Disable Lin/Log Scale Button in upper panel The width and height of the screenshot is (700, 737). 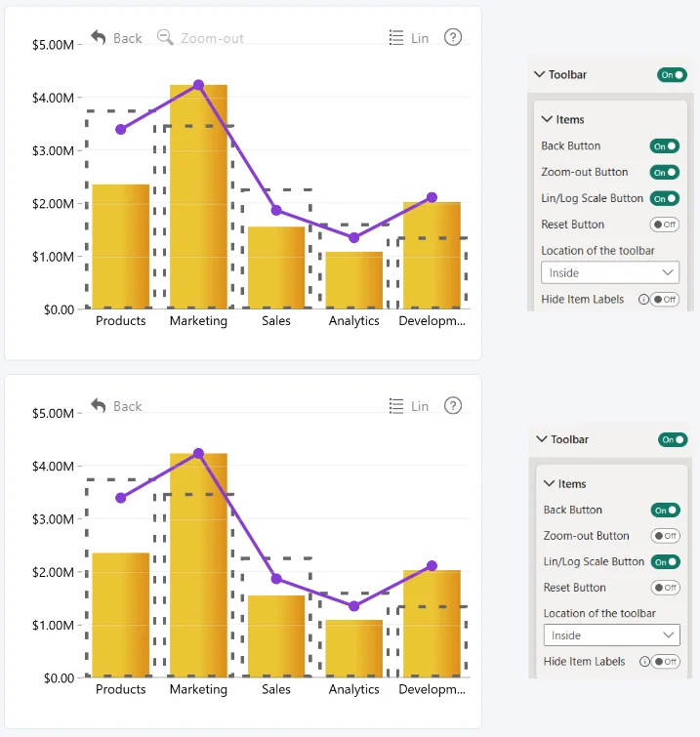coord(665,199)
